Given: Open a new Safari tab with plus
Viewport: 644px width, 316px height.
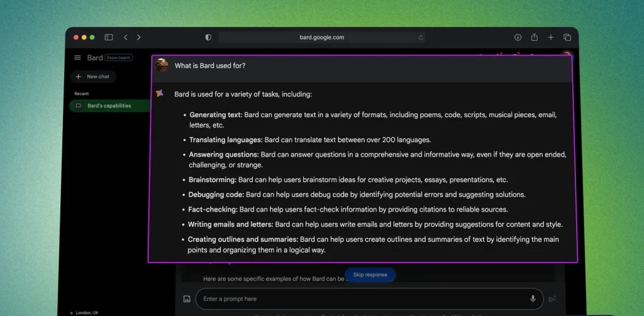Looking at the screenshot, I should 551,37.
